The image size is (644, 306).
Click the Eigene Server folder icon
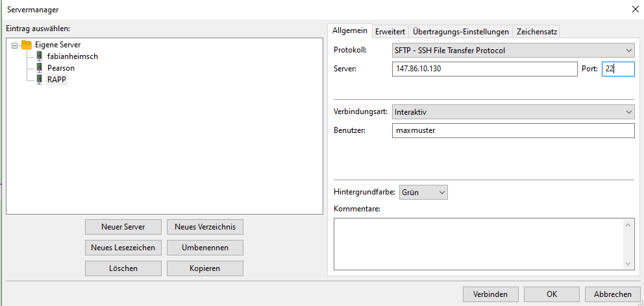point(27,45)
